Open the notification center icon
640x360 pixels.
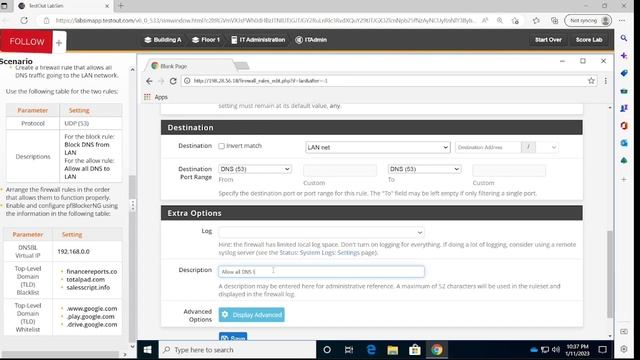click(602, 350)
